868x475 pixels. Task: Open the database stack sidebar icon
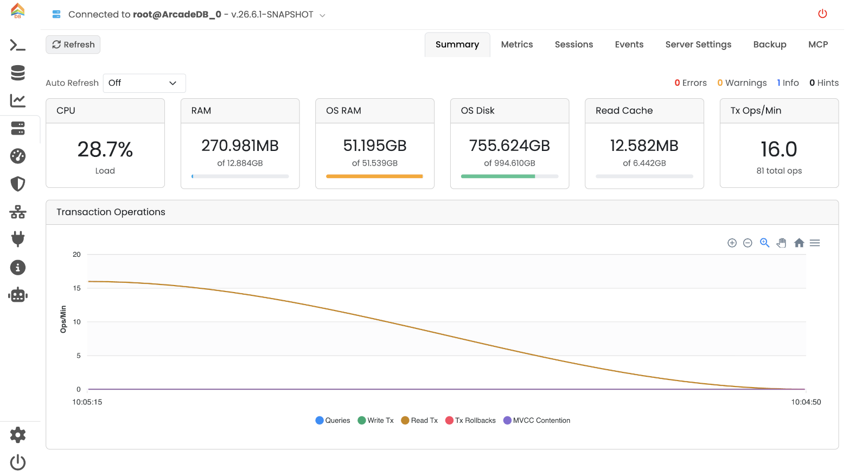pyautogui.click(x=18, y=73)
